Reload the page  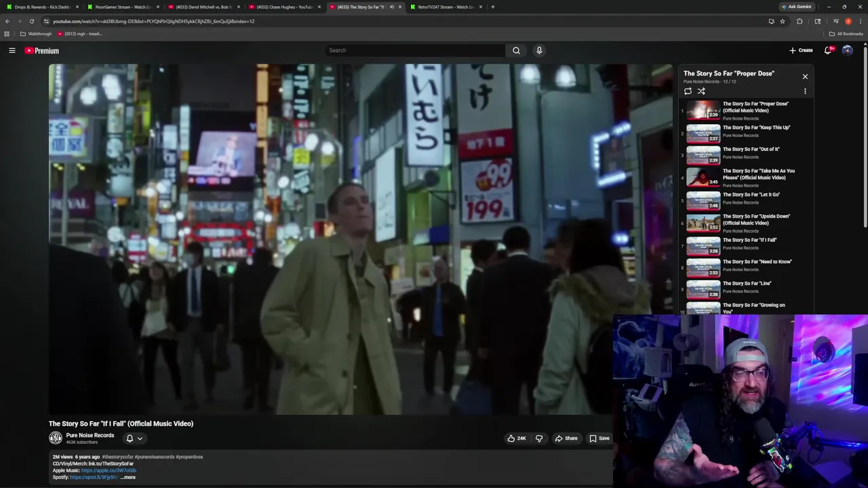coord(31,21)
